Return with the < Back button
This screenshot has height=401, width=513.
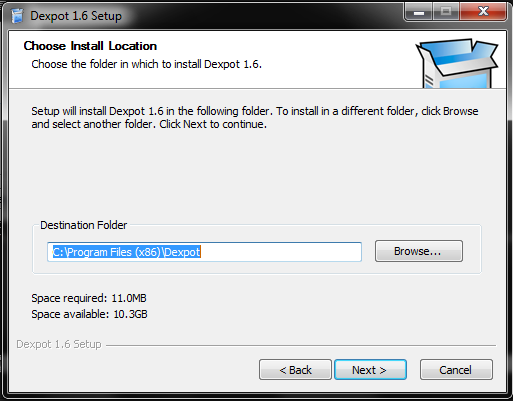(295, 370)
